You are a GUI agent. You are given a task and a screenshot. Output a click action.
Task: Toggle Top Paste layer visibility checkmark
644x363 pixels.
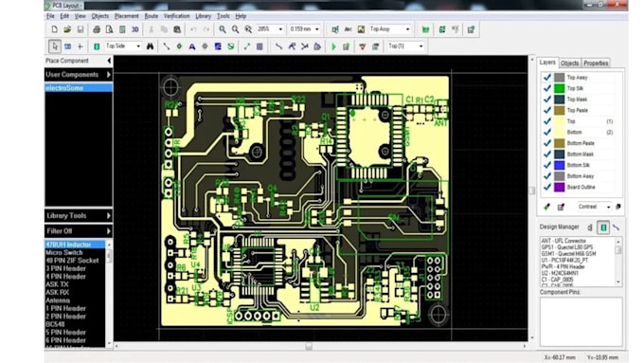pyautogui.click(x=546, y=110)
